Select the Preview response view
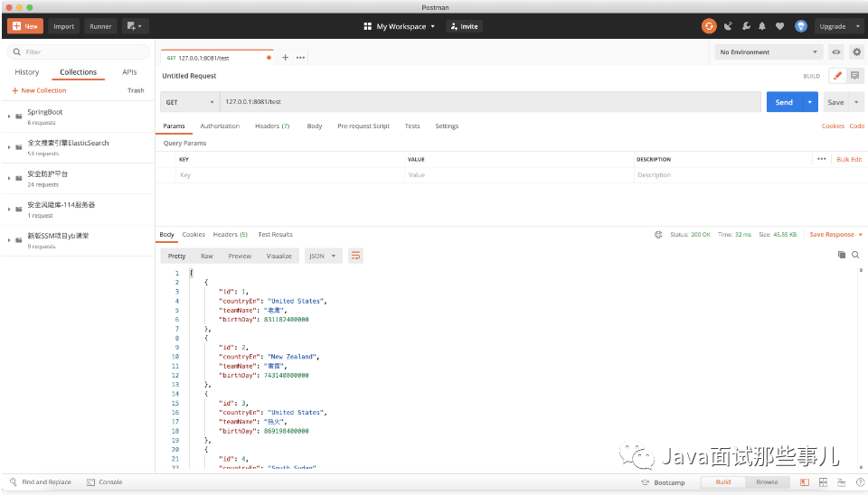The image size is (868, 495). [240, 256]
